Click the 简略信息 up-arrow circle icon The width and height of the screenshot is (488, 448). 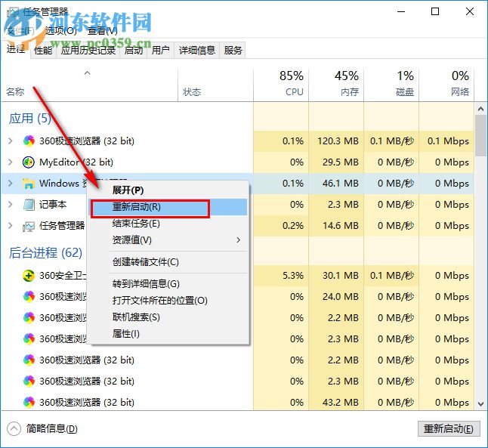pos(14,428)
